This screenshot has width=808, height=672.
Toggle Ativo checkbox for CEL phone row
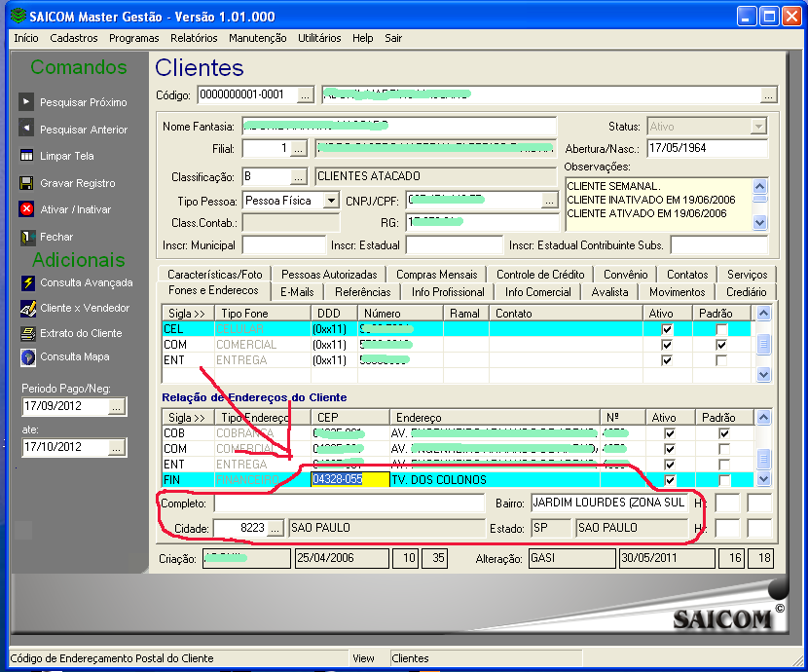tap(667, 329)
